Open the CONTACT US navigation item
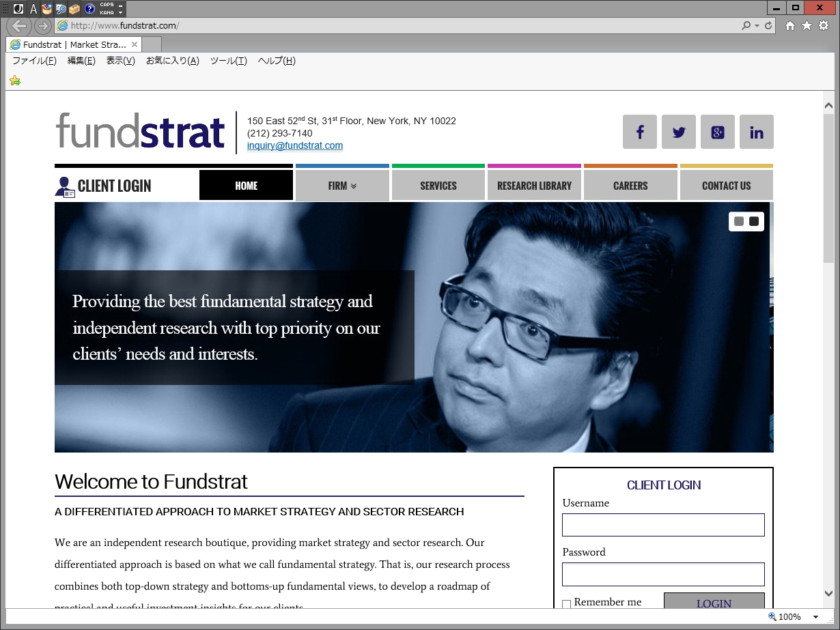 (727, 186)
